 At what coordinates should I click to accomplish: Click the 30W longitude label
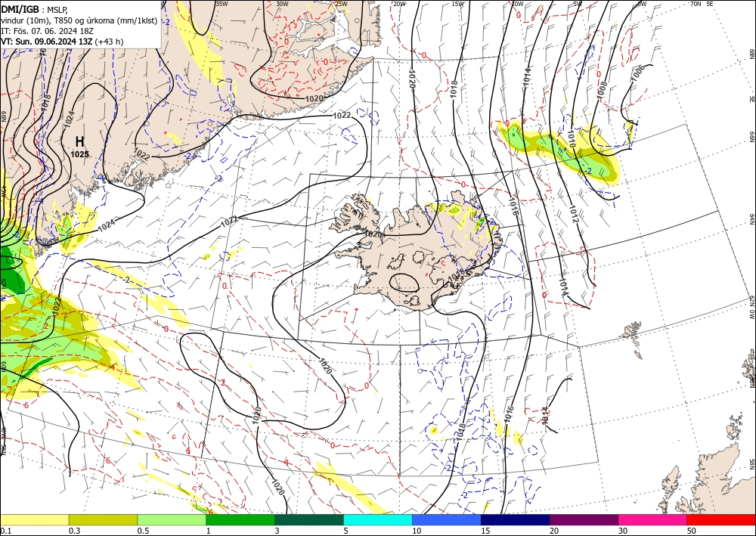point(282,4)
